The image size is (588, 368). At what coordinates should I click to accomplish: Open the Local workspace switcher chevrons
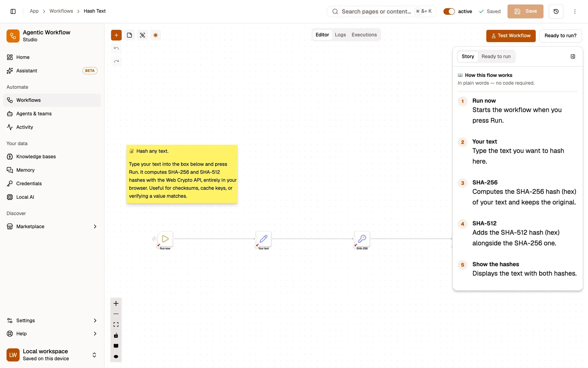tap(94, 355)
